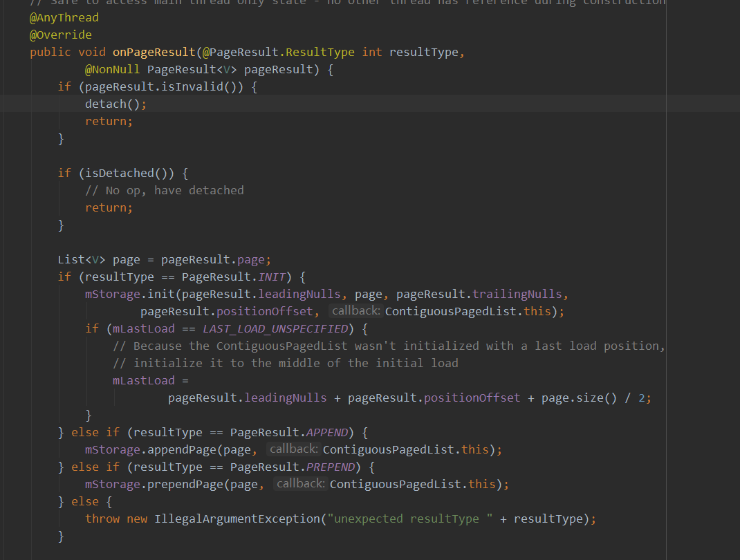Click the leadingNulls field in mLastLoad expression
740x560 pixels.
[285, 398]
